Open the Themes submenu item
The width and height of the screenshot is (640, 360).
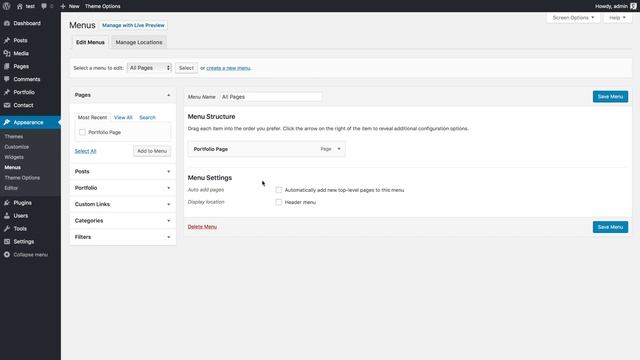coord(14,136)
